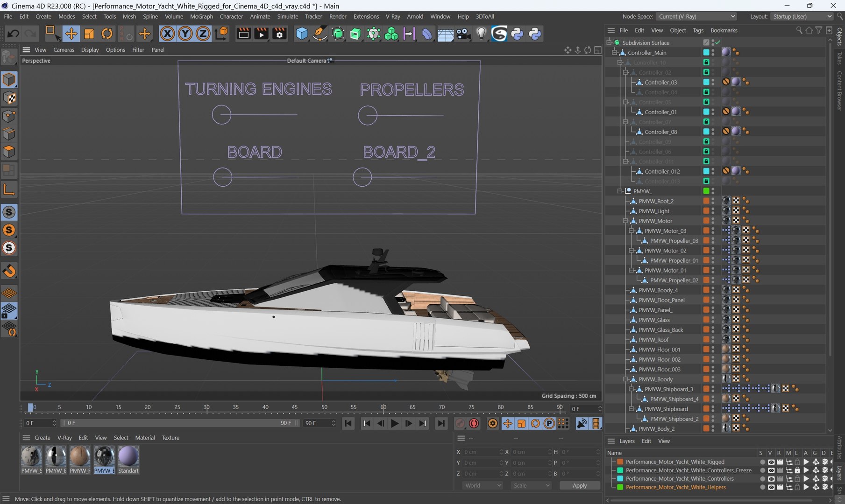Screen dimensions: 845x504
Task: Open the Spline Pen tool
Action: coord(320,34)
